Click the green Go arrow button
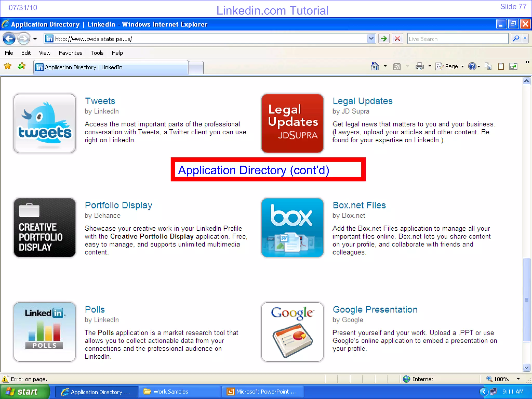Viewport: 532px width, 399px height. 384,39
